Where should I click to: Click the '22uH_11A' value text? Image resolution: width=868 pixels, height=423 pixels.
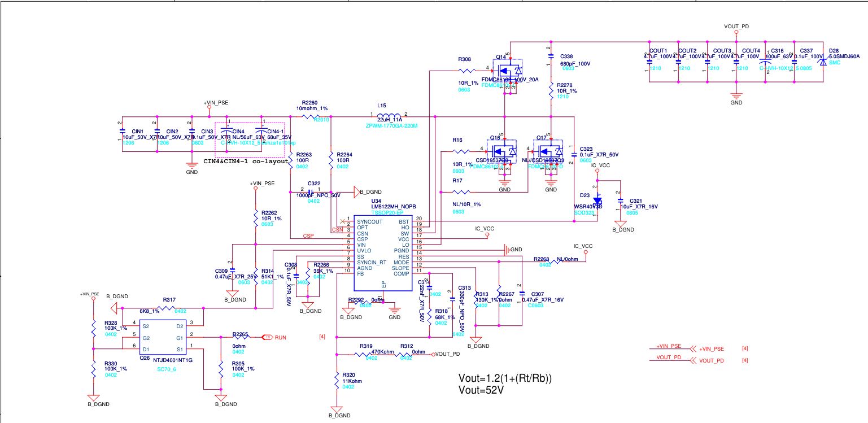click(x=390, y=120)
